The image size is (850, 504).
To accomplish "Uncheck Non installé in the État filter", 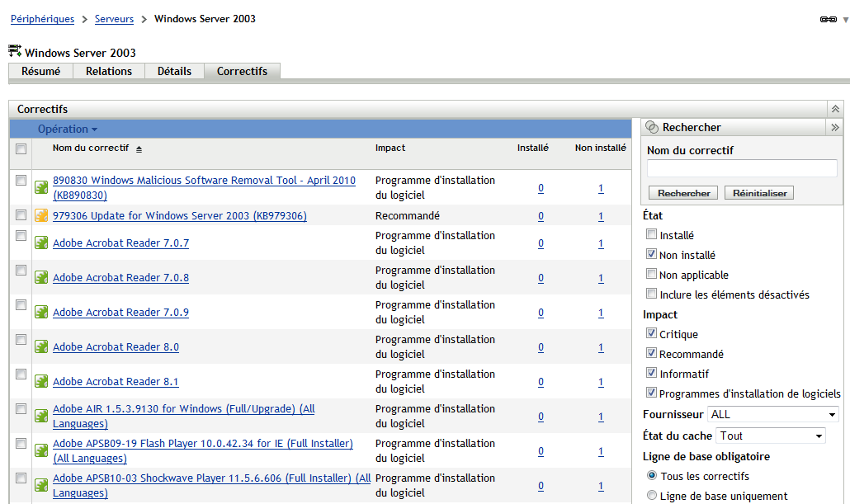I will [651, 255].
